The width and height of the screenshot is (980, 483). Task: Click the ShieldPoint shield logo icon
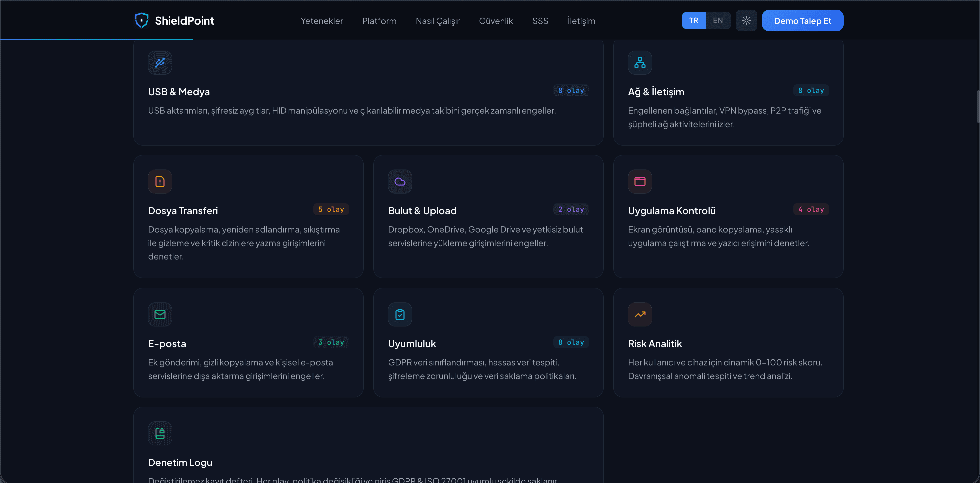click(x=142, y=21)
